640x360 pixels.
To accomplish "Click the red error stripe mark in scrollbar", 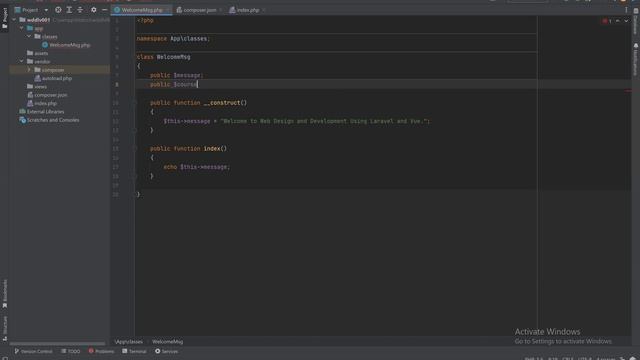I will (628, 91).
